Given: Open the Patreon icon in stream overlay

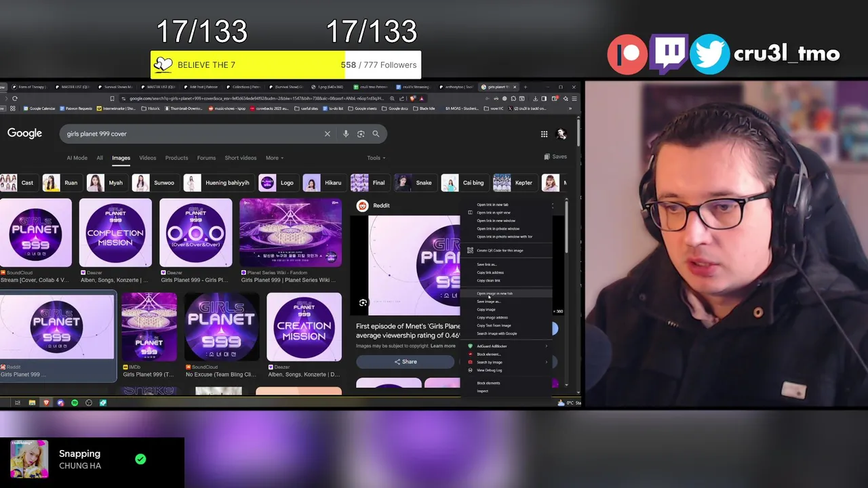Looking at the screenshot, I should [627, 54].
